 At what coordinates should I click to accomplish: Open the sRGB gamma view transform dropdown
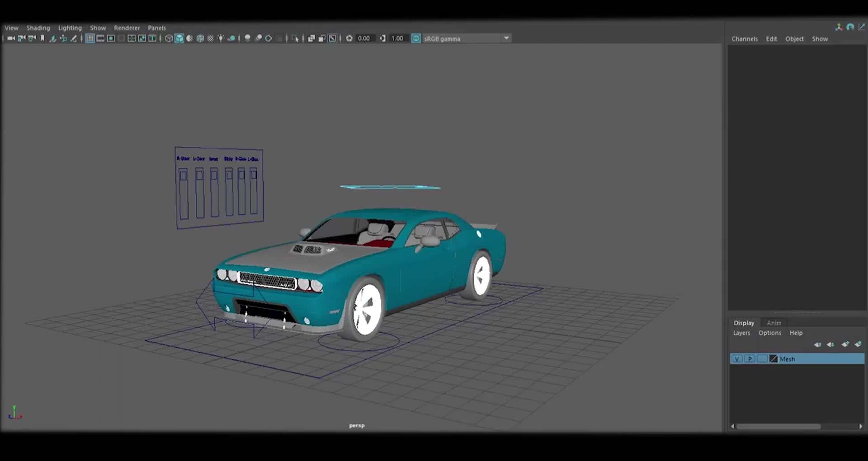506,38
